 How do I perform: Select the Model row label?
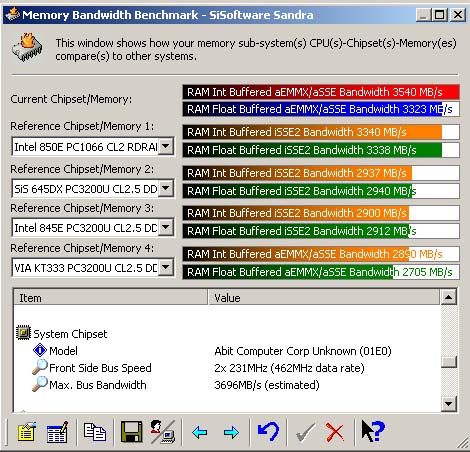[x=63, y=351]
